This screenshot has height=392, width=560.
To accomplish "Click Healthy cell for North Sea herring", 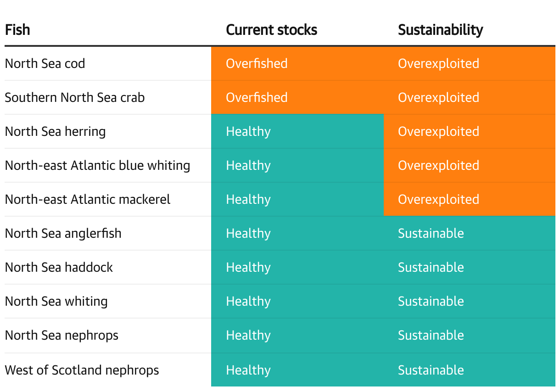I will [248, 131].
